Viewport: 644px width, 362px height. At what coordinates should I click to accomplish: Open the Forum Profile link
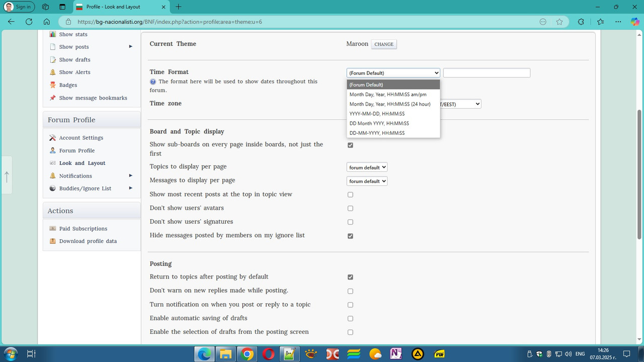pyautogui.click(x=77, y=150)
